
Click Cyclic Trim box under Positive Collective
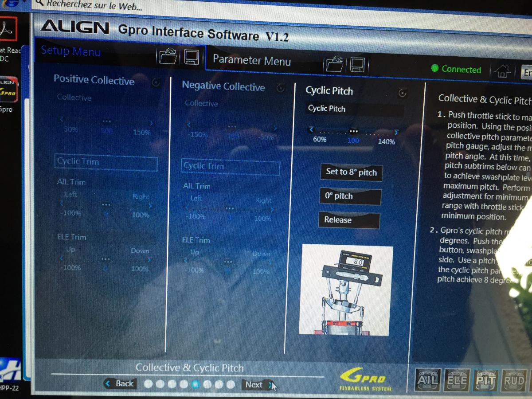[106, 162]
